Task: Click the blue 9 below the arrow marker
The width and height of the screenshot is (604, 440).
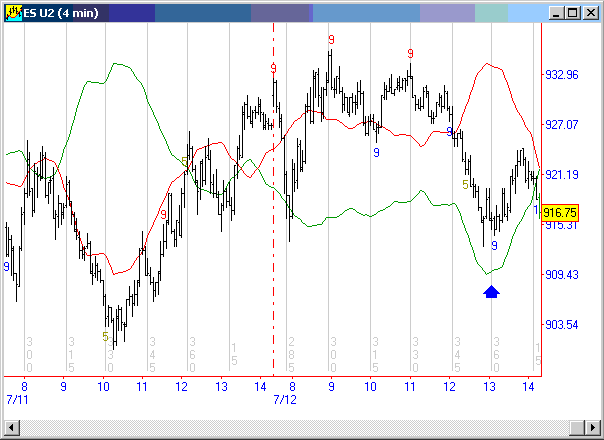Action: (x=494, y=246)
